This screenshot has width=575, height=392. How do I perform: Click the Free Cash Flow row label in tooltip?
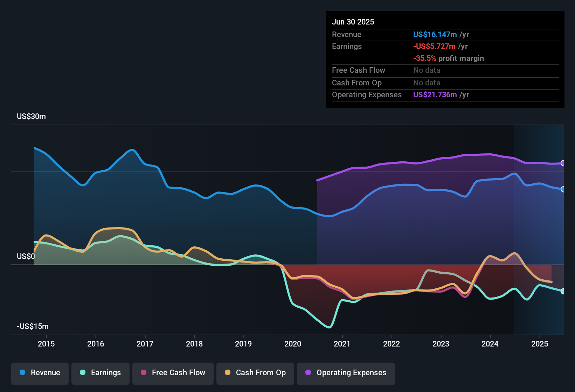point(359,70)
